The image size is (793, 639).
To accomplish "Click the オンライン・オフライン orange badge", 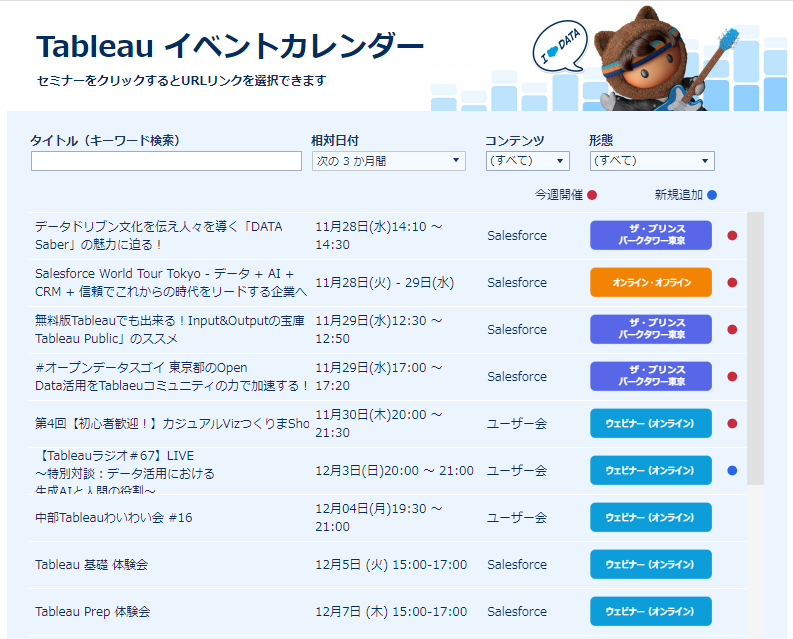I will (651, 282).
